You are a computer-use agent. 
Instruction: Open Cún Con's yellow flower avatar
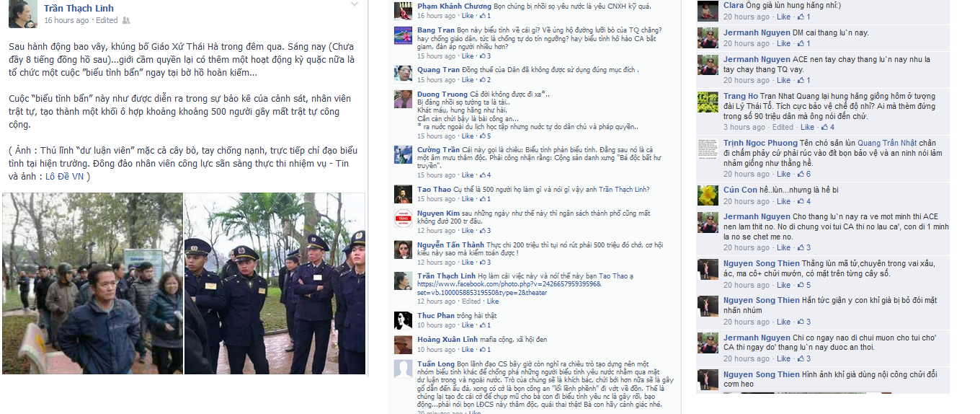coord(708,195)
